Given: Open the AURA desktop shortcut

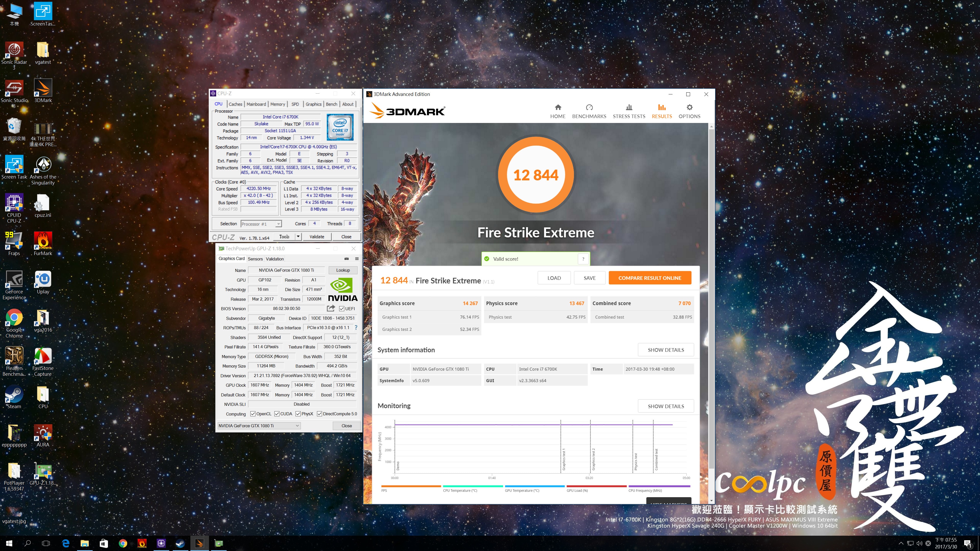Looking at the screenshot, I should tap(43, 435).
